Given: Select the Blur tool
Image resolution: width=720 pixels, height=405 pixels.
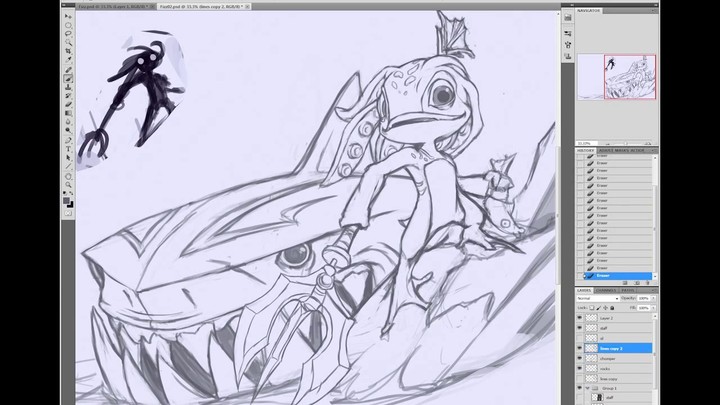Looking at the screenshot, I should pos(68,122).
